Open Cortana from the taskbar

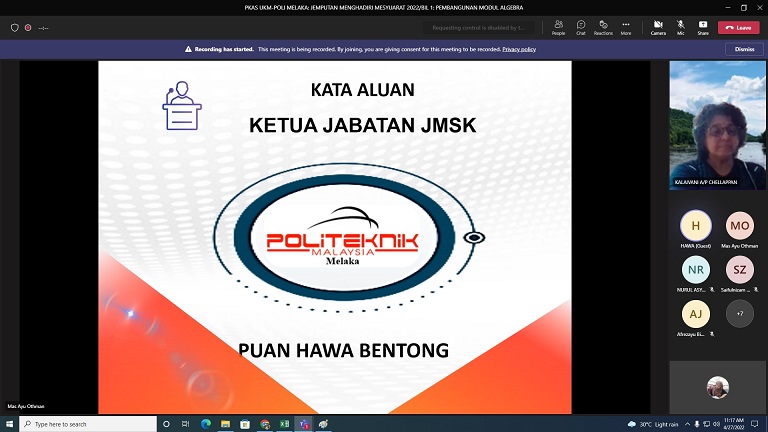coord(166,424)
